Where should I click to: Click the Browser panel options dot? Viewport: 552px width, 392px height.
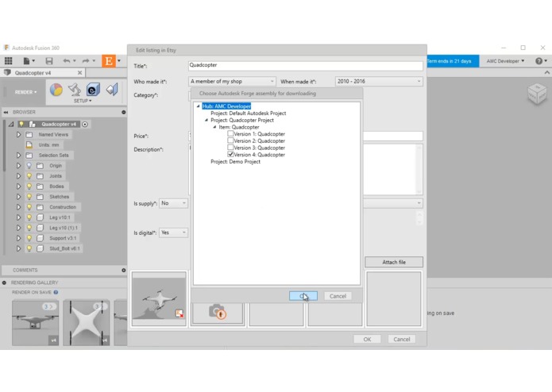pos(124,112)
